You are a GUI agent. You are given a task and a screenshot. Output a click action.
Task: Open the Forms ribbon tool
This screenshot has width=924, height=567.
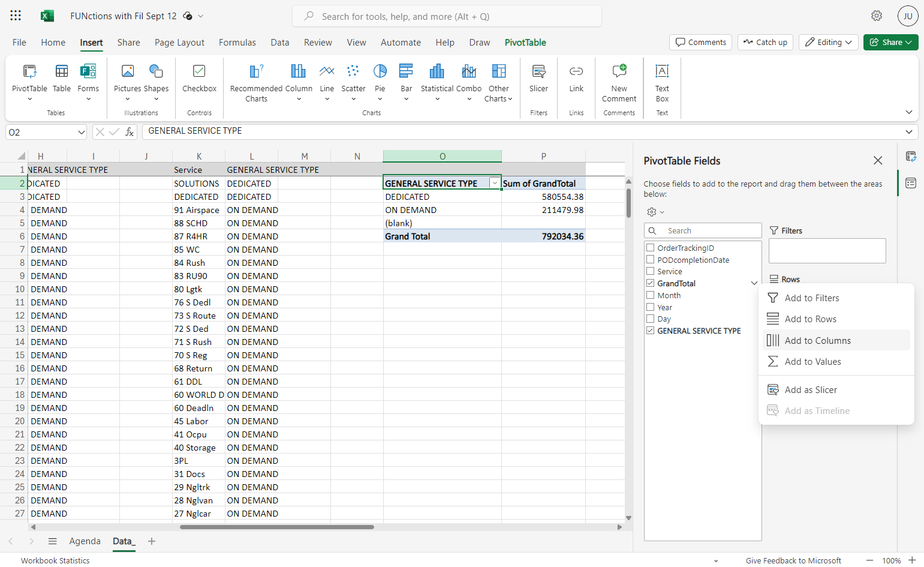tap(88, 82)
